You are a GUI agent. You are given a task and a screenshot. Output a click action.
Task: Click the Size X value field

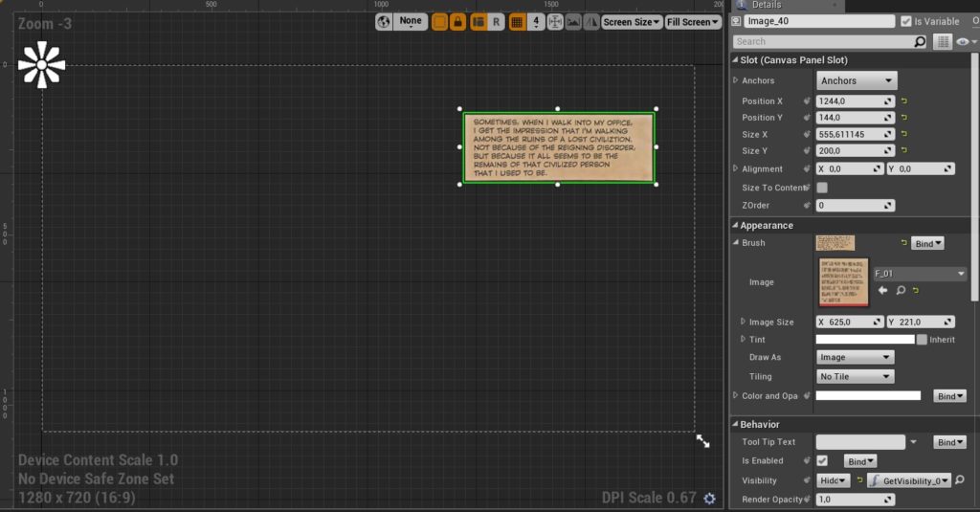855,134
